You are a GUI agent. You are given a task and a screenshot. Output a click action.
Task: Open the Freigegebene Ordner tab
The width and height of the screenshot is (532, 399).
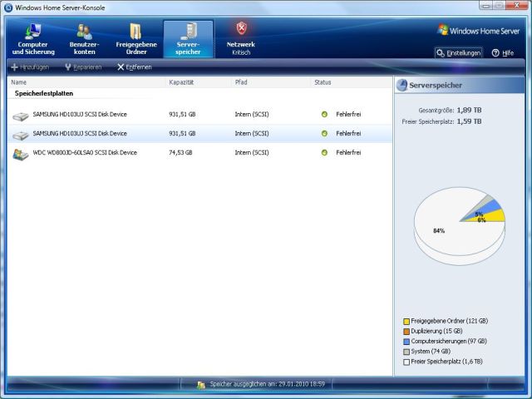point(136,39)
